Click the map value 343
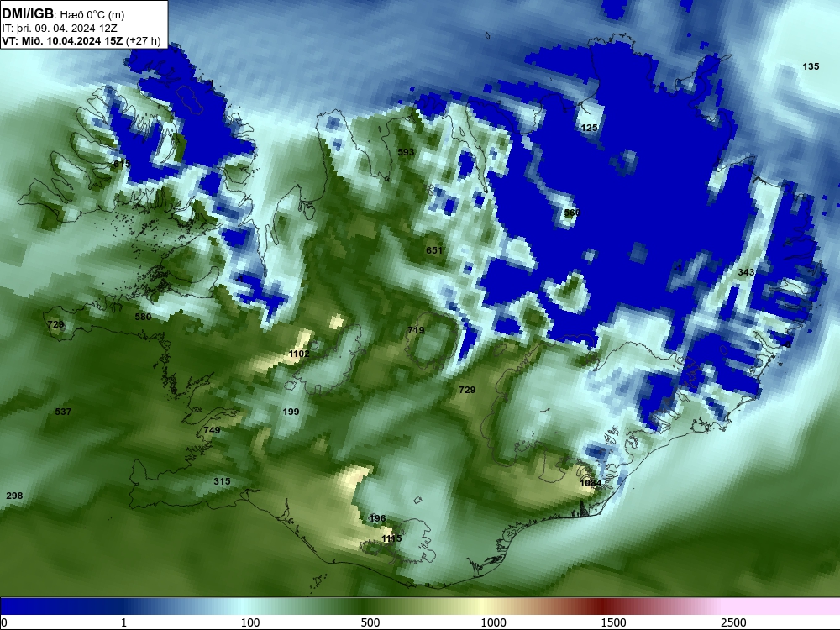This screenshot has height=630, width=840. click(746, 272)
